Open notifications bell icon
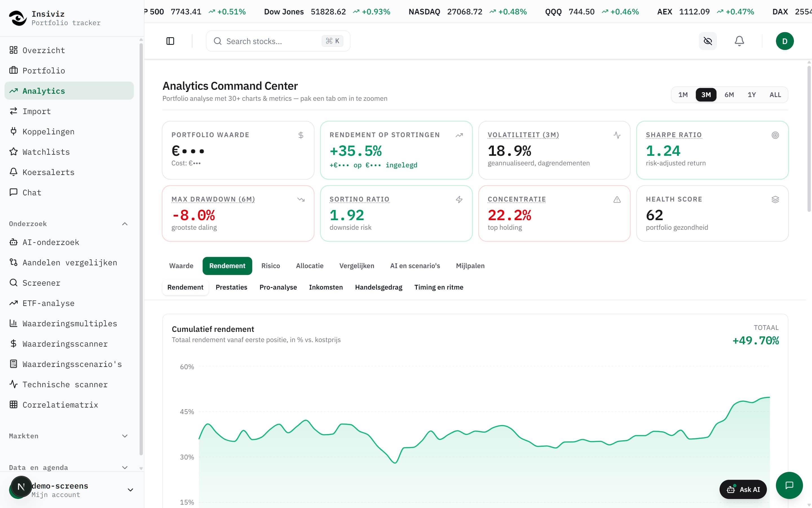Viewport: 812px width, 508px height. [x=739, y=41]
